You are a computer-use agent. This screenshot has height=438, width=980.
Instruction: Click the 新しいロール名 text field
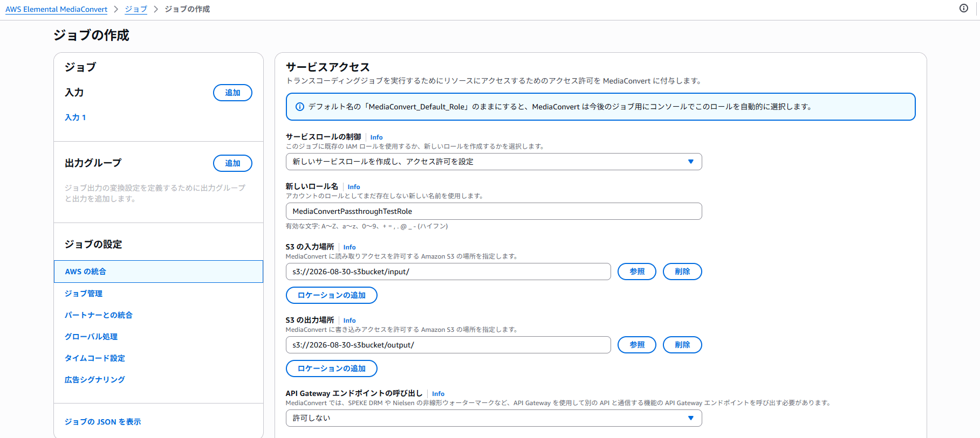coord(494,211)
